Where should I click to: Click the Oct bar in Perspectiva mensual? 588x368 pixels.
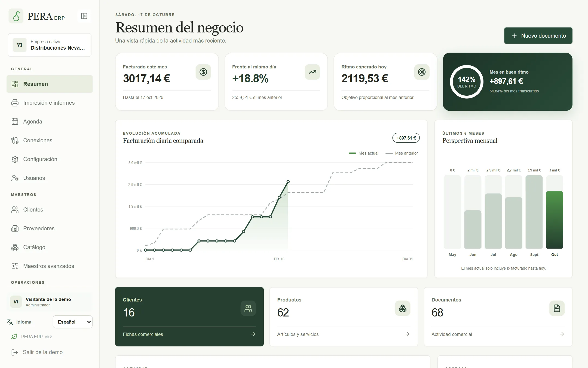click(555, 220)
